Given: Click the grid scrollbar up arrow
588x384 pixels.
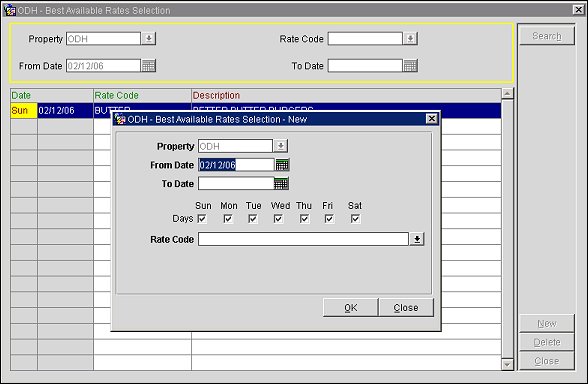Looking at the screenshot, I should (x=507, y=93).
